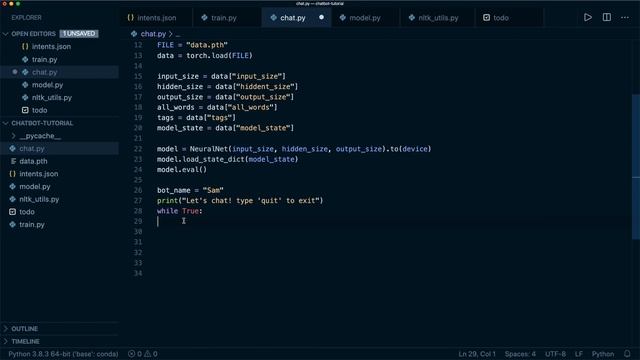The height and width of the screenshot is (360, 640).
Task: Switch to the model.py tab
Action: (364, 18)
